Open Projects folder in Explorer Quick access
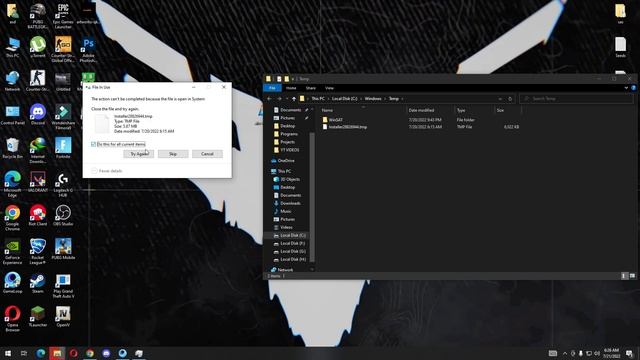This screenshot has width=640, height=360. [x=287, y=142]
